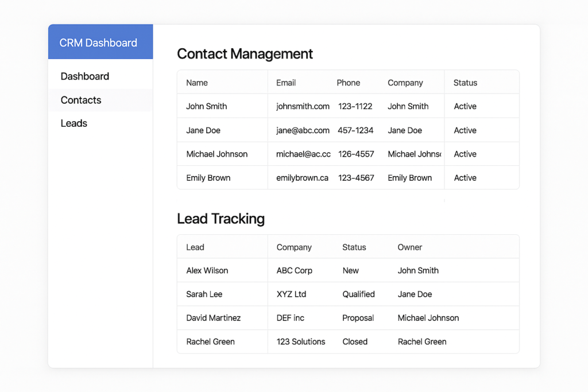Click John Smith in contacts Company column

(408, 106)
